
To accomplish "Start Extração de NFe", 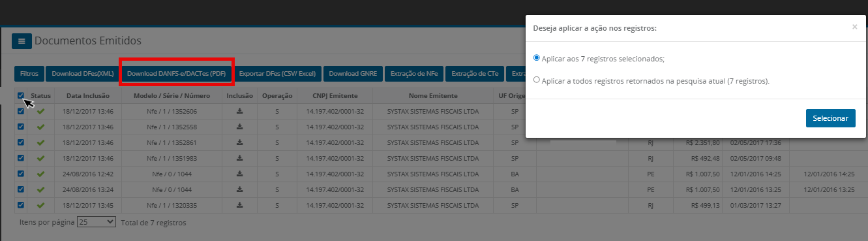I will point(414,74).
